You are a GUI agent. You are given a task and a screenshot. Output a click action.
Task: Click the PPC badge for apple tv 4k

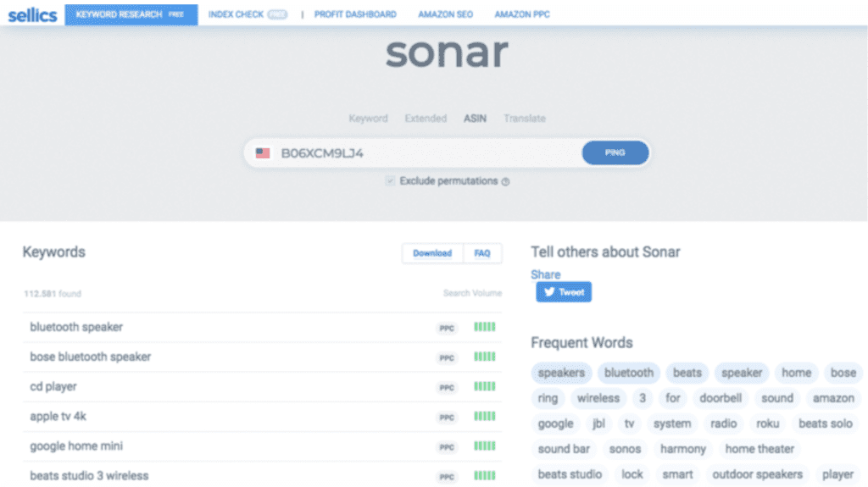(447, 418)
